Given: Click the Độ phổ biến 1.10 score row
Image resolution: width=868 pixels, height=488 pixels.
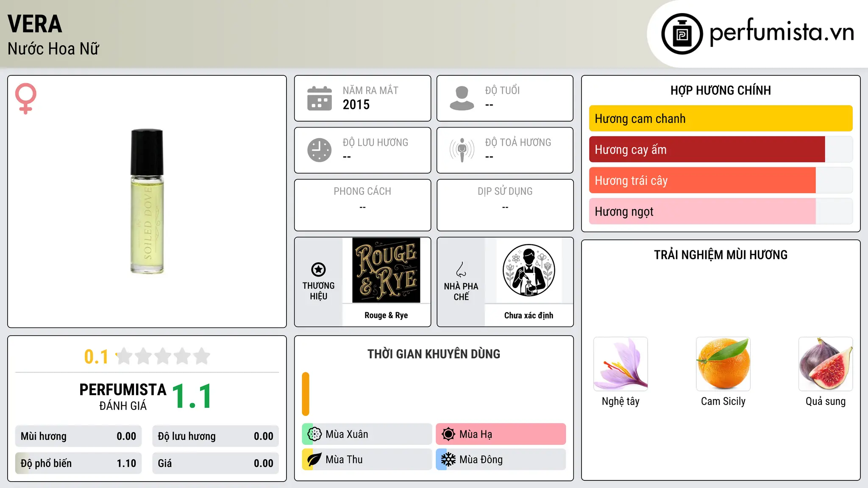Looking at the screenshot, I should click(x=78, y=463).
